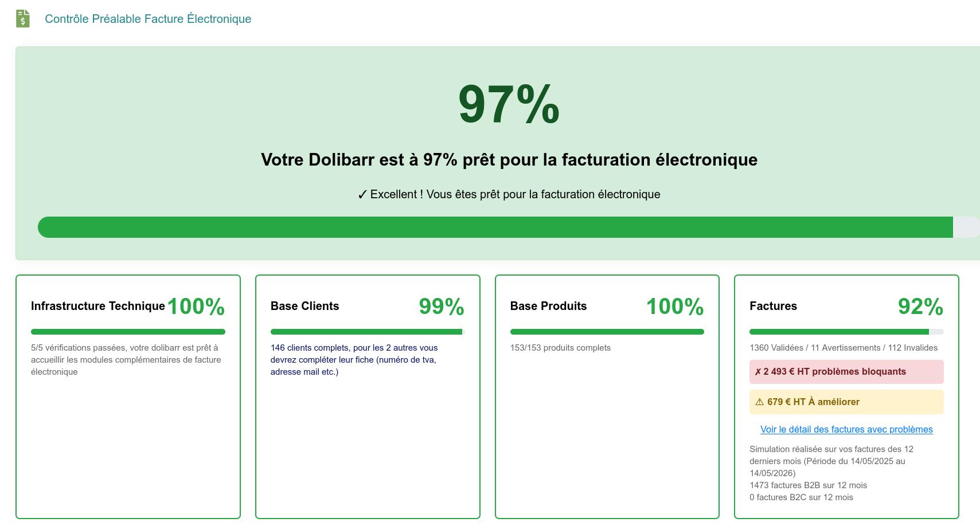Screen dimensions: 980x530
Task: Select the Base Produits card heading
Action: tap(548, 306)
